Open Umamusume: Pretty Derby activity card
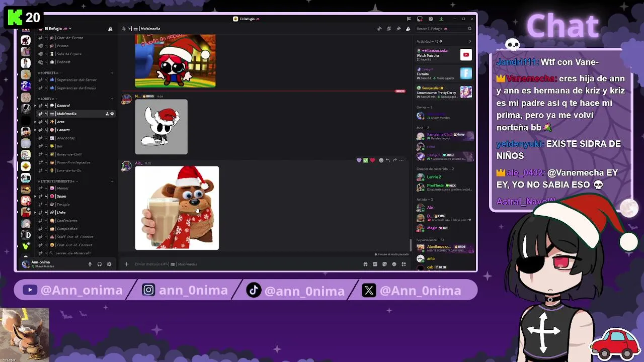The height and width of the screenshot is (362, 644). (x=444, y=92)
